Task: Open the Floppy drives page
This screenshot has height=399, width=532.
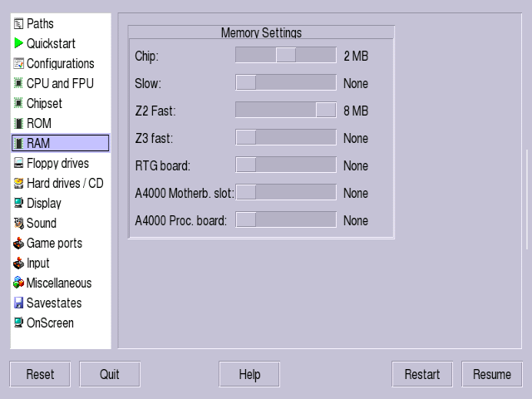Action: tap(57, 163)
